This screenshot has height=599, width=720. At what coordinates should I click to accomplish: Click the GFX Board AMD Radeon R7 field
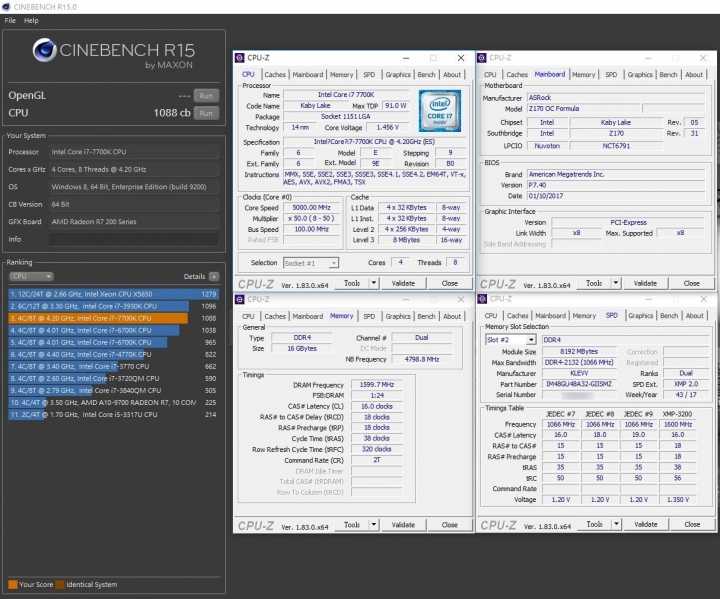coord(134,222)
